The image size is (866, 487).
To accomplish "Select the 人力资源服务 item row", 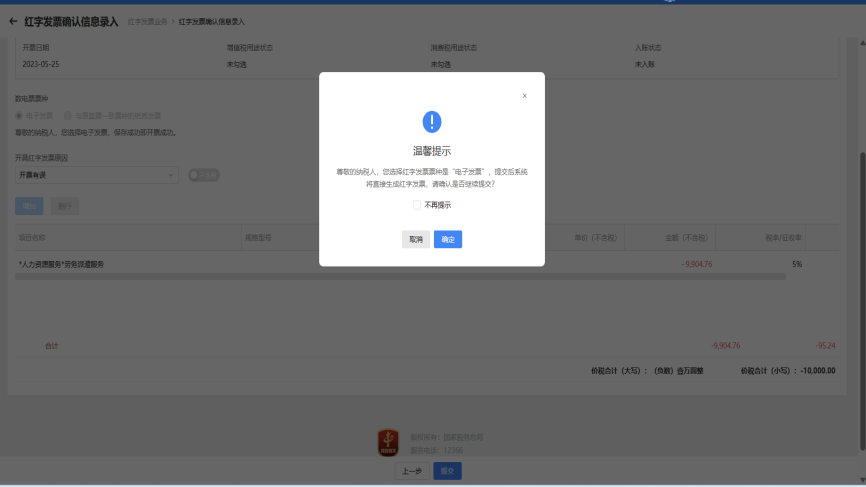I will (61, 264).
